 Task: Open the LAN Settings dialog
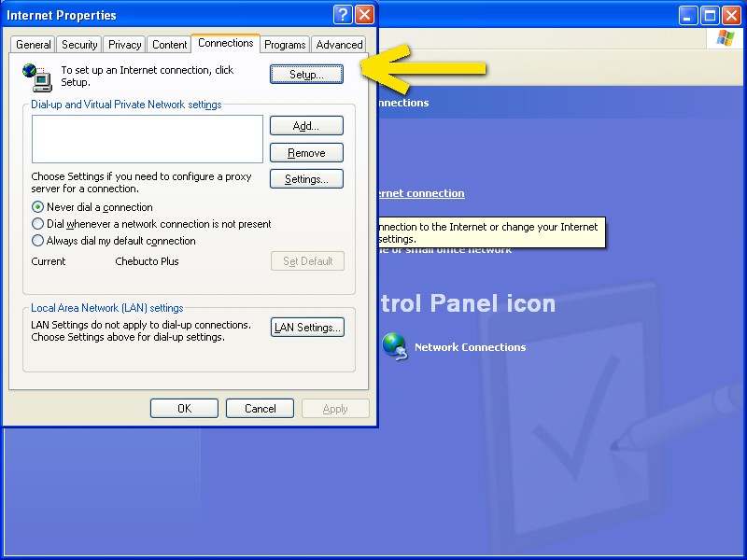[x=307, y=327]
